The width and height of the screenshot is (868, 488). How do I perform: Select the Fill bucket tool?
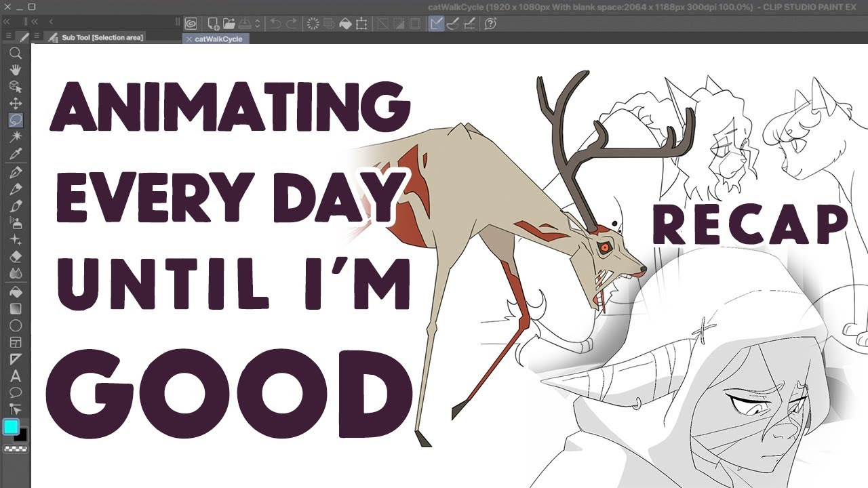pyautogui.click(x=15, y=293)
